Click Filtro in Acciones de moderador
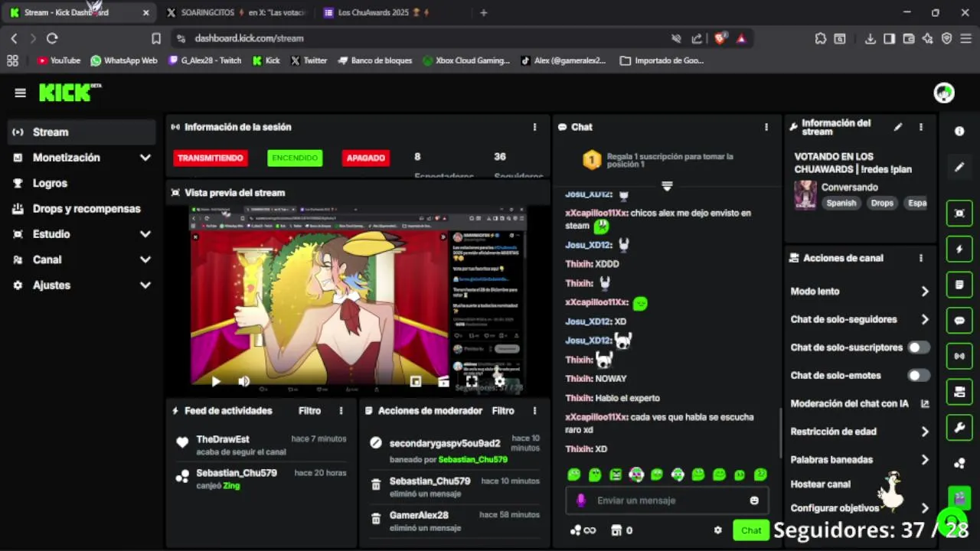The image size is (980, 551). (503, 411)
